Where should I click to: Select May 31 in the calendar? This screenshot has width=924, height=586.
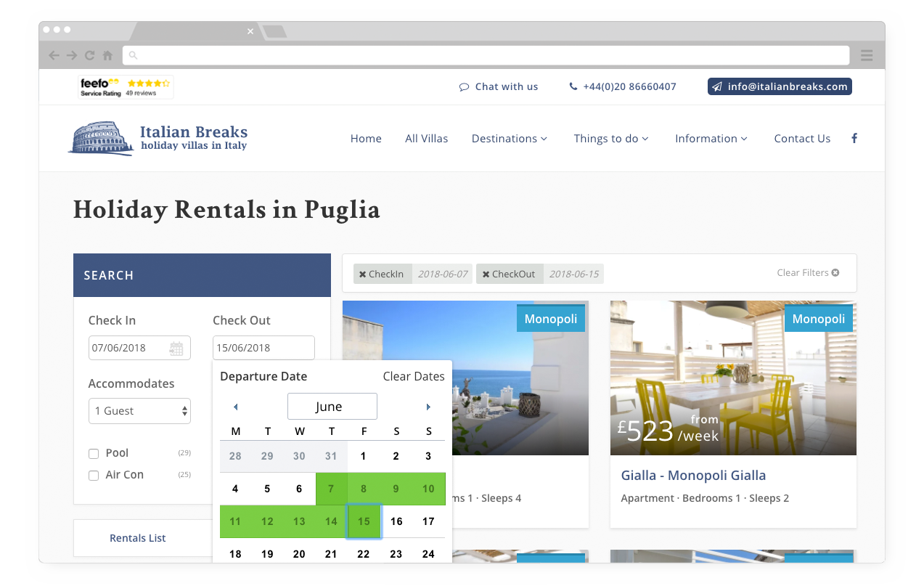point(332,456)
